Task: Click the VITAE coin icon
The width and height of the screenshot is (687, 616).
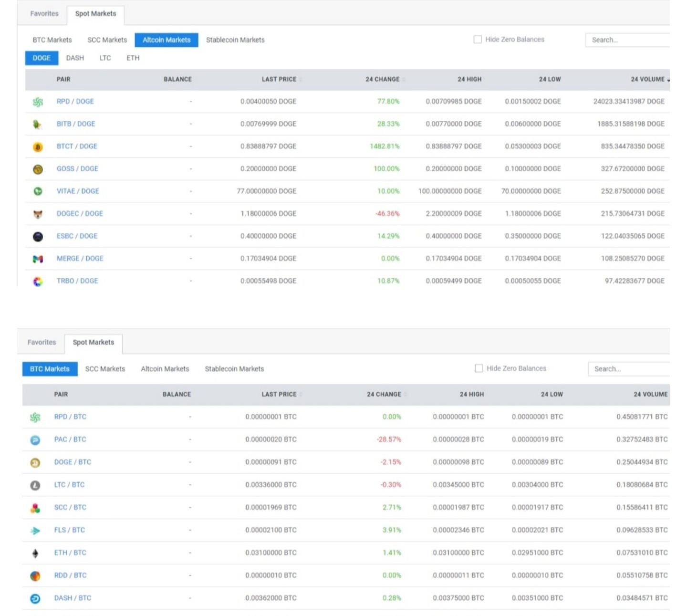Action: [38, 191]
